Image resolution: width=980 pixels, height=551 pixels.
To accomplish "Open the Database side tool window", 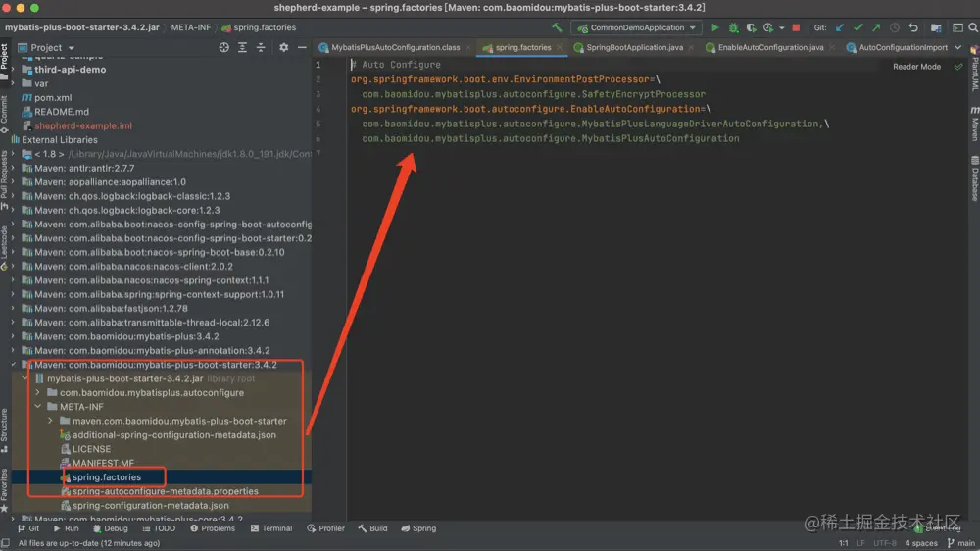I will 974,178.
